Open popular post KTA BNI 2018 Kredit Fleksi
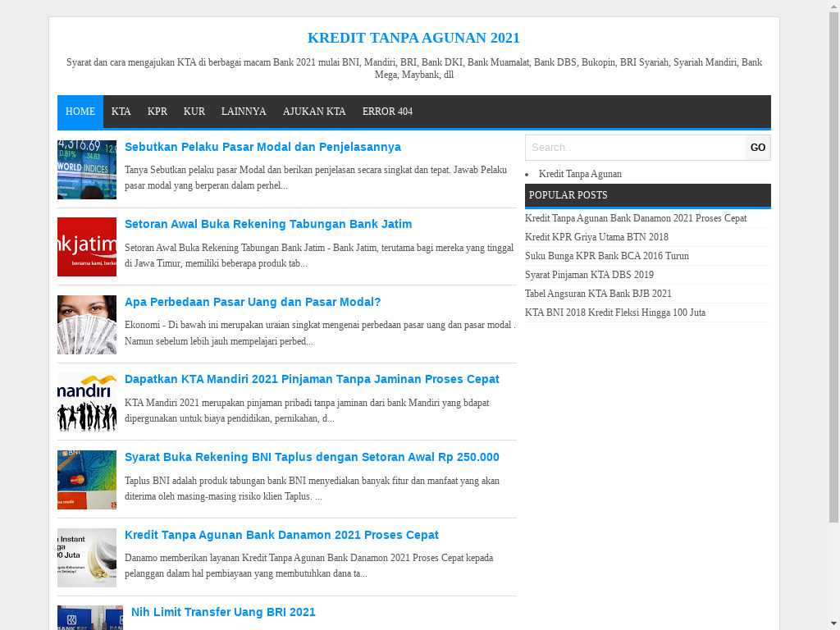 point(615,313)
